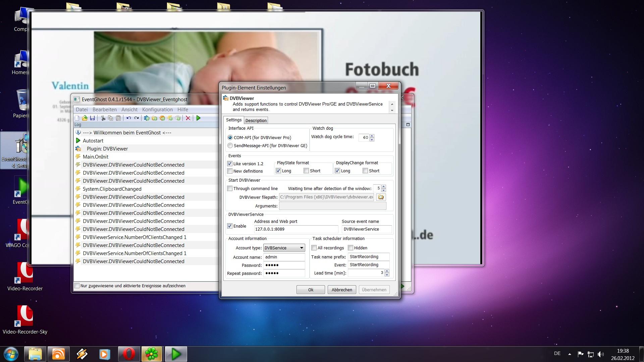This screenshot has height=362, width=644.
Task: Click the Address and Web port field
Action: point(296,229)
